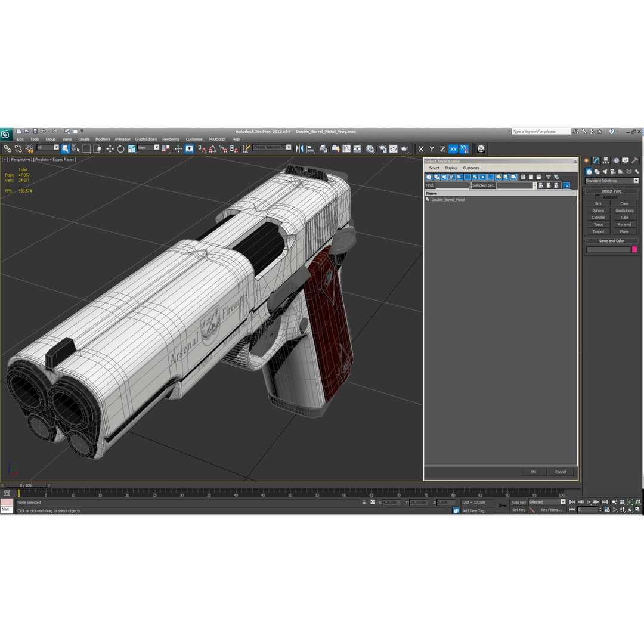The height and width of the screenshot is (644, 644).
Task: Click the Pyramid primitive button
Action: click(624, 225)
